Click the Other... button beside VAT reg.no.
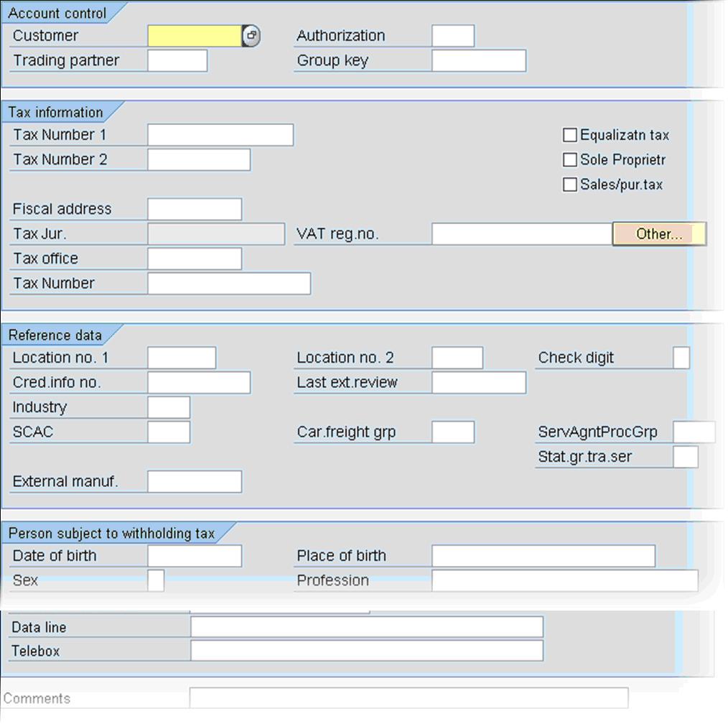 point(658,233)
